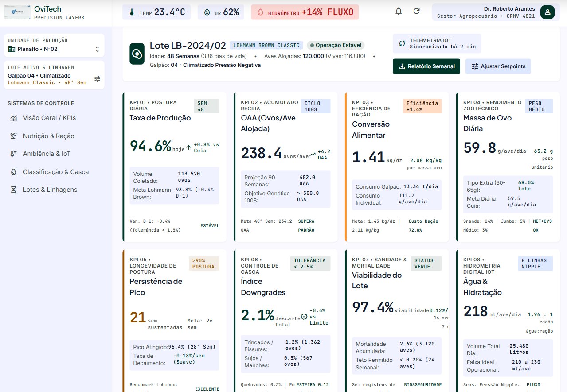
Task: Open Visão Geral / KPIs section
Action: coord(55,118)
